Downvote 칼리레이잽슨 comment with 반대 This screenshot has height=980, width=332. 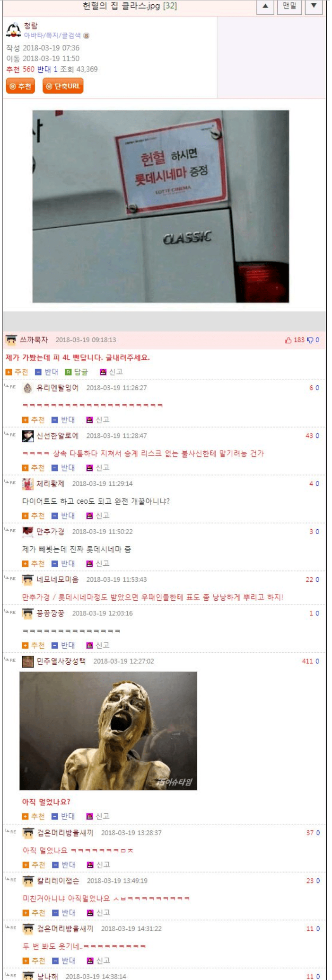[63, 913]
